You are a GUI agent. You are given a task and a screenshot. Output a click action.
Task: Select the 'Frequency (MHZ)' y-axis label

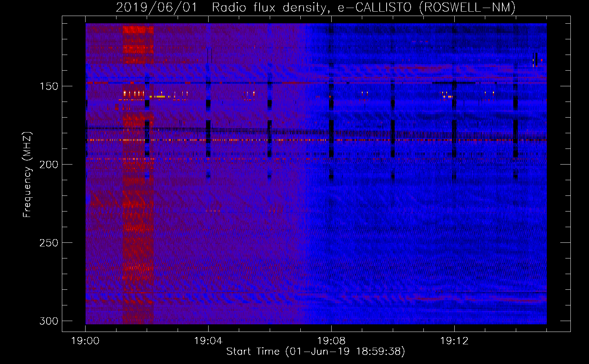coord(27,175)
